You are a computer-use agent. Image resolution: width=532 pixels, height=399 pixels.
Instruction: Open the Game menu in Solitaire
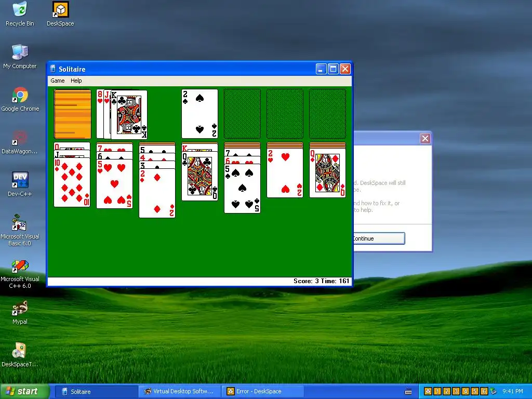pyautogui.click(x=57, y=81)
